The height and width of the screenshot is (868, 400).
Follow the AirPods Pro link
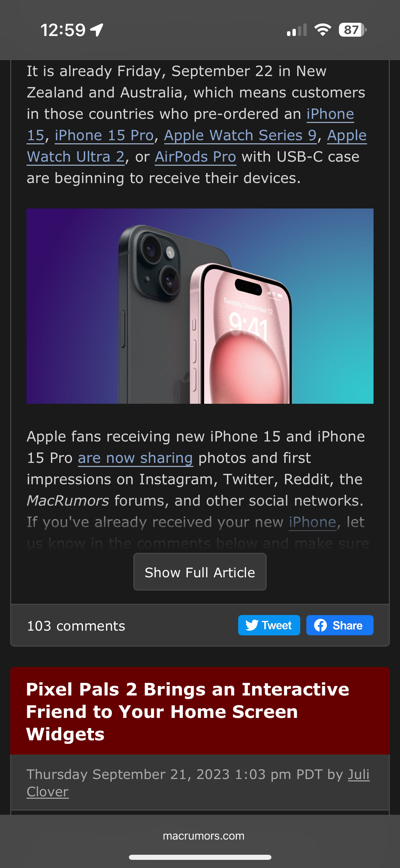pos(195,157)
